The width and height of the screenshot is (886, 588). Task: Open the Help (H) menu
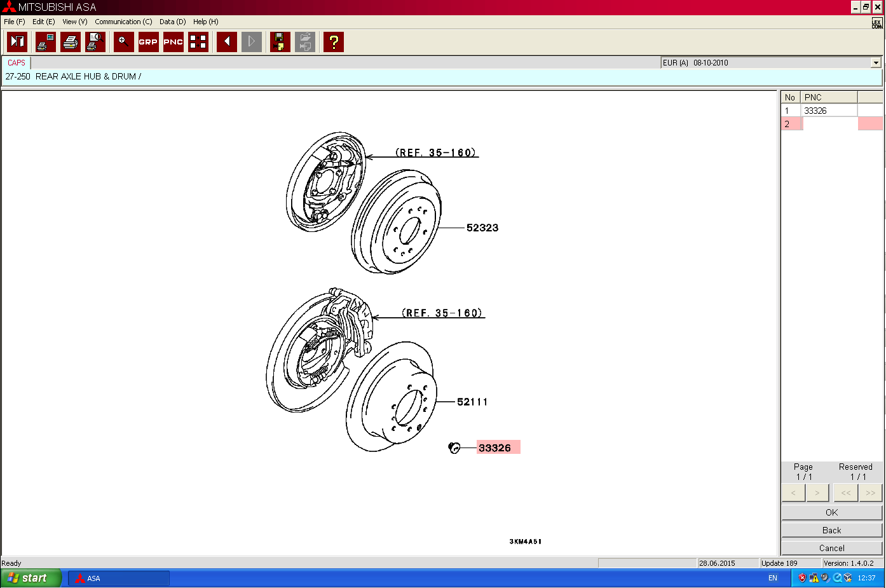206,22
